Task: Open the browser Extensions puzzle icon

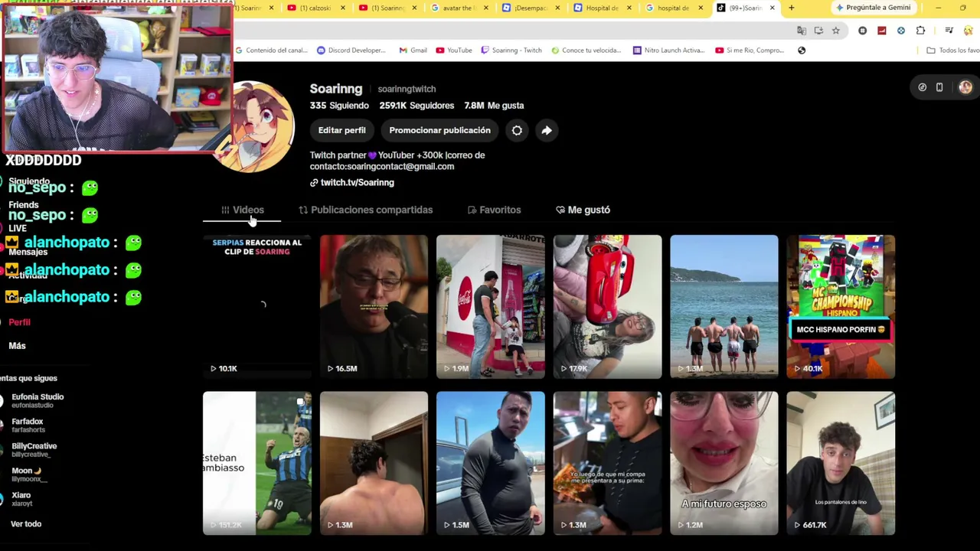Action: click(920, 31)
